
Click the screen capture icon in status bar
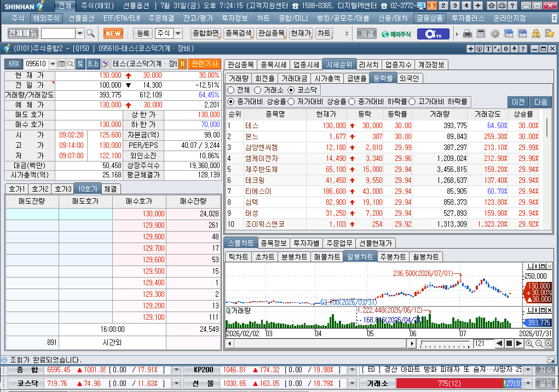point(551,360)
